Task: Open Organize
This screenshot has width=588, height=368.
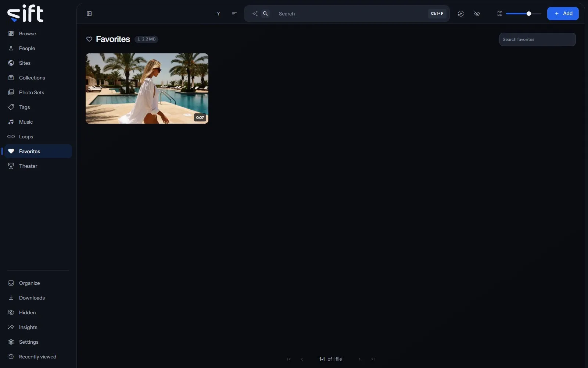Action: pos(38,283)
